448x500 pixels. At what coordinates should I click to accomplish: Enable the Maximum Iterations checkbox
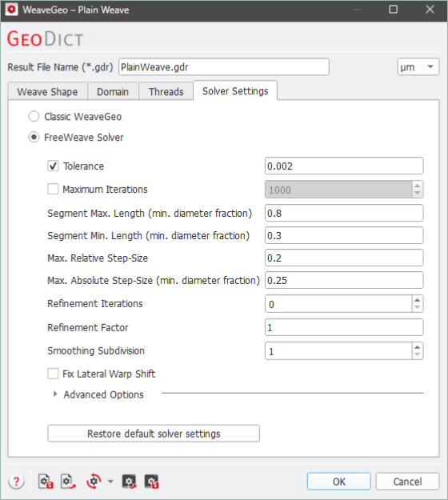(53, 189)
